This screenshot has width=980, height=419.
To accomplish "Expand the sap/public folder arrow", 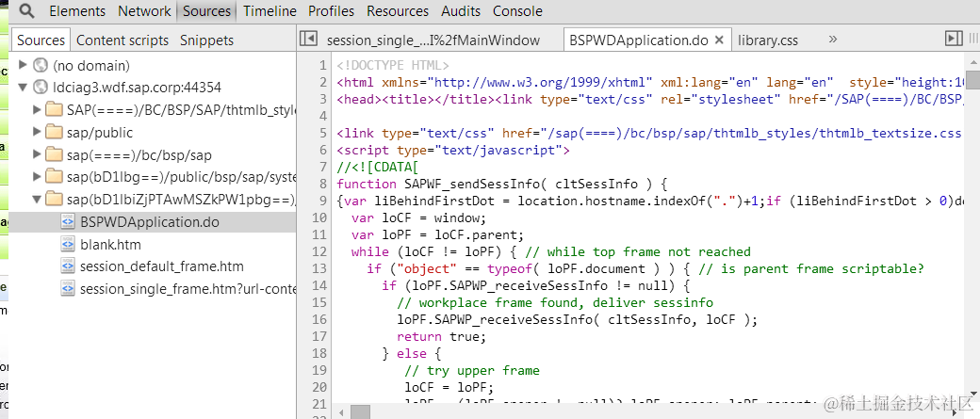I will 37,132.
